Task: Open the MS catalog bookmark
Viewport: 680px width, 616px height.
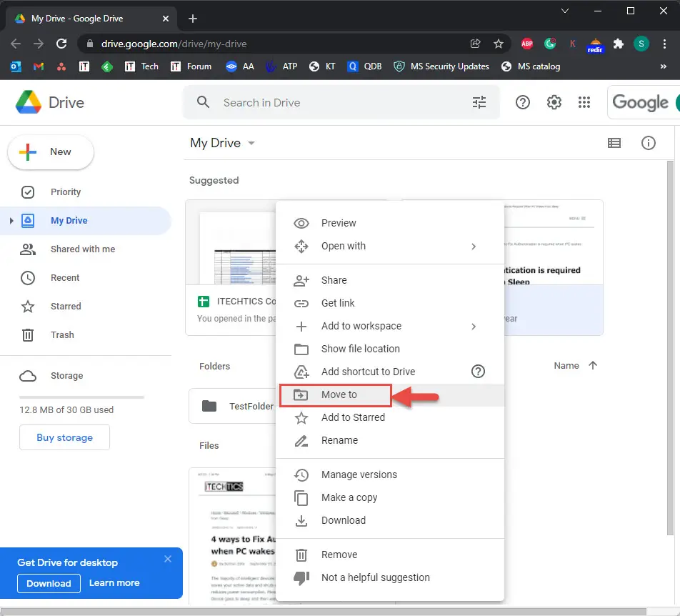Action: [x=531, y=66]
